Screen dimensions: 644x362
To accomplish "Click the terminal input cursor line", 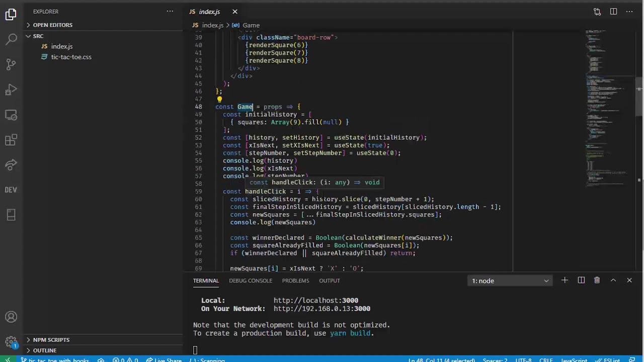I will (195, 350).
